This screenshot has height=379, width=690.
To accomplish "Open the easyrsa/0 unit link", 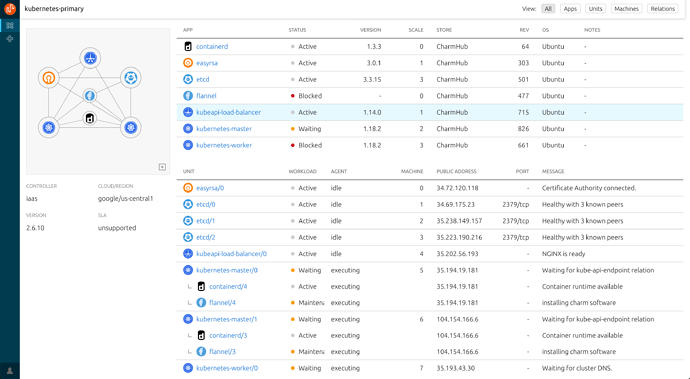I will coord(210,188).
